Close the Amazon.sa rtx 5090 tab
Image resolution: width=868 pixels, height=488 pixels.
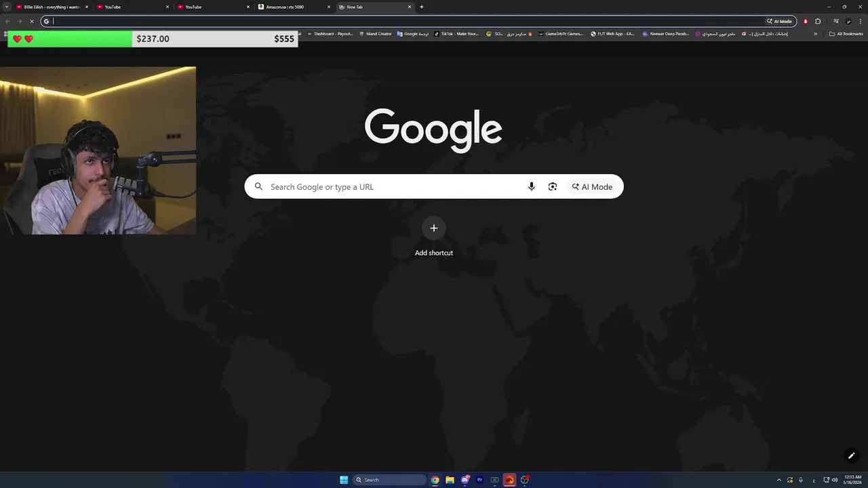329,7
